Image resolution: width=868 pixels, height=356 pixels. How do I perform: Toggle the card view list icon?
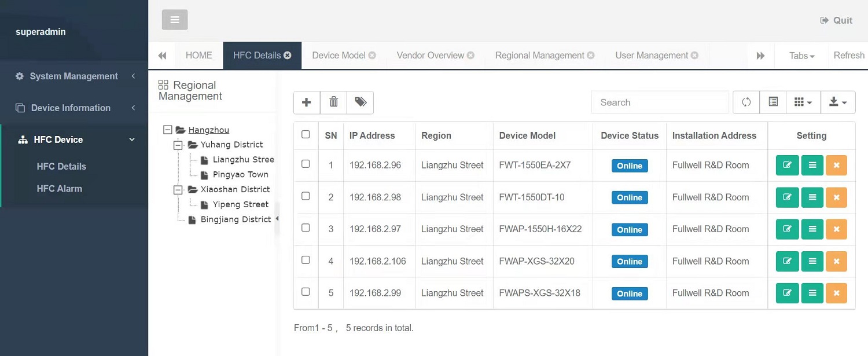(x=773, y=102)
